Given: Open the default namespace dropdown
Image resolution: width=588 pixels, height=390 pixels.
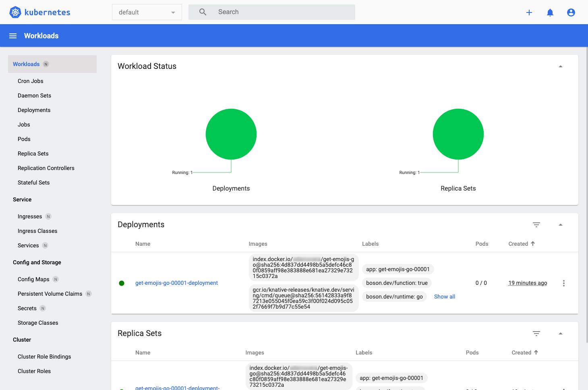Looking at the screenshot, I should pos(147,12).
